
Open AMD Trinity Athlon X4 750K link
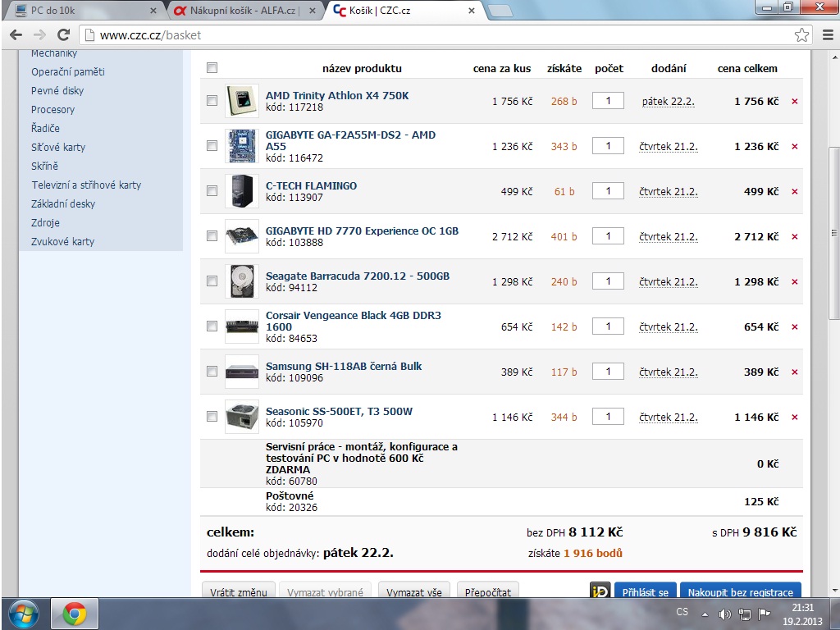coord(337,95)
